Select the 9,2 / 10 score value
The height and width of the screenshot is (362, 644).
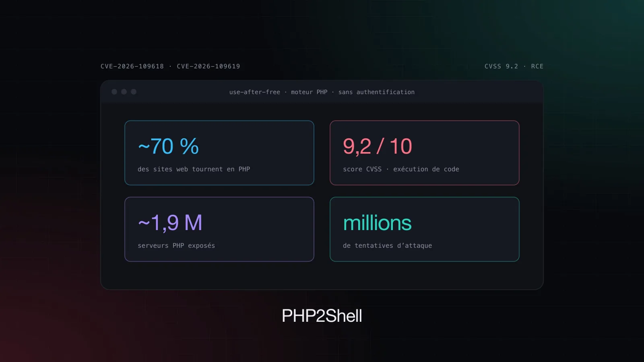pos(378,146)
